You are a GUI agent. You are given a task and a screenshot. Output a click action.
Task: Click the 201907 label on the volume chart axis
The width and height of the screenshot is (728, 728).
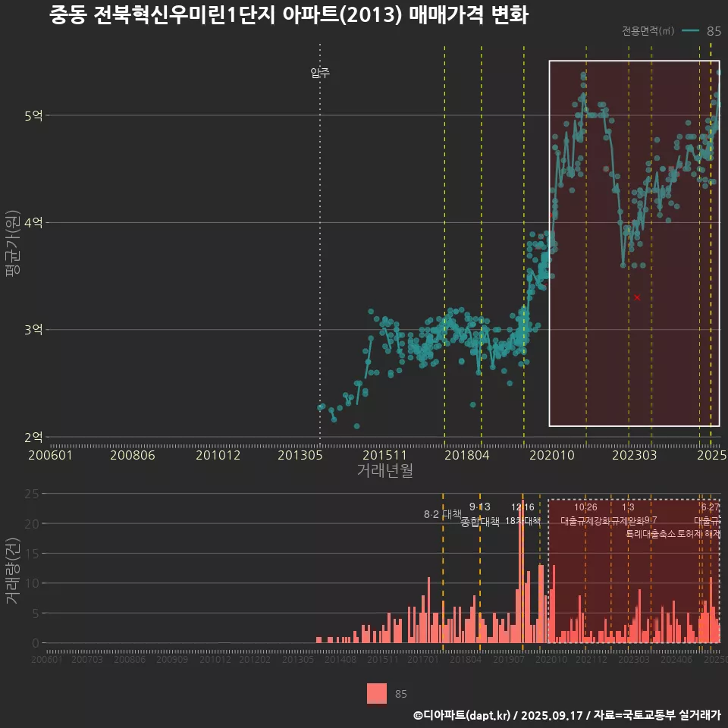tap(508, 659)
